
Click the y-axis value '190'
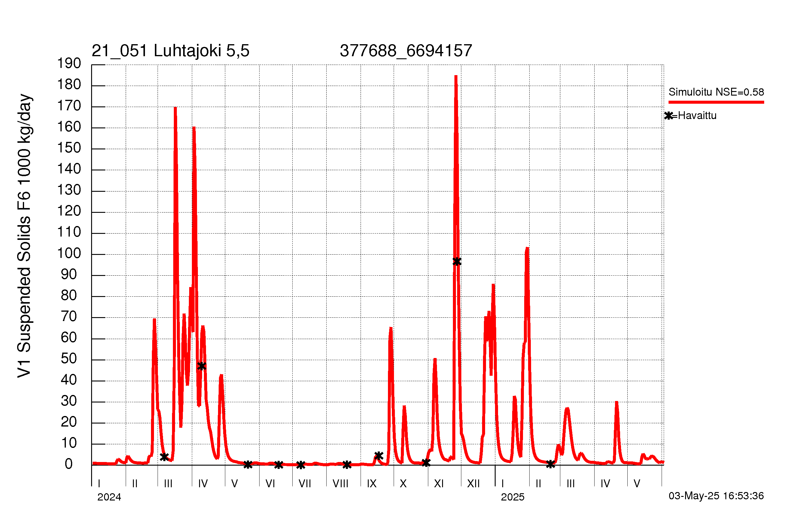[x=69, y=63]
